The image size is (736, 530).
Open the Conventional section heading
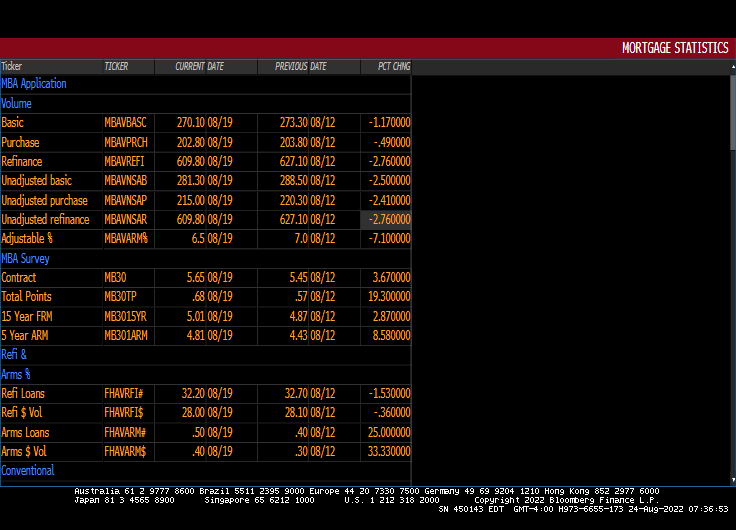pos(28,470)
